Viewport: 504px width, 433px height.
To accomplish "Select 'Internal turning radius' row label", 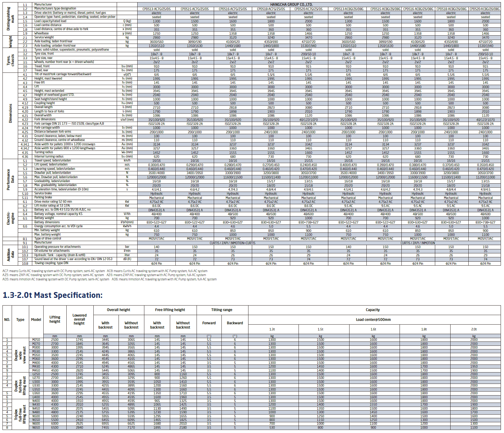I will coord(49,157).
